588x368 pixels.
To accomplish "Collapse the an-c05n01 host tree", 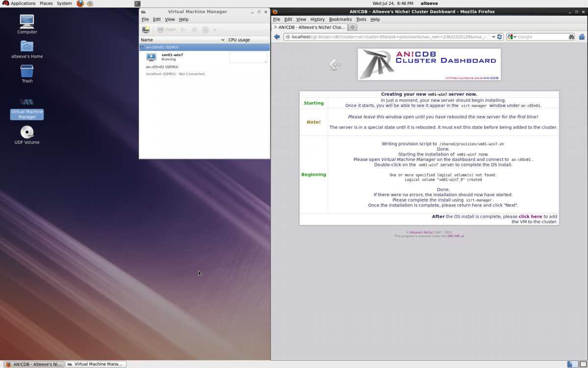I will coord(142,48).
